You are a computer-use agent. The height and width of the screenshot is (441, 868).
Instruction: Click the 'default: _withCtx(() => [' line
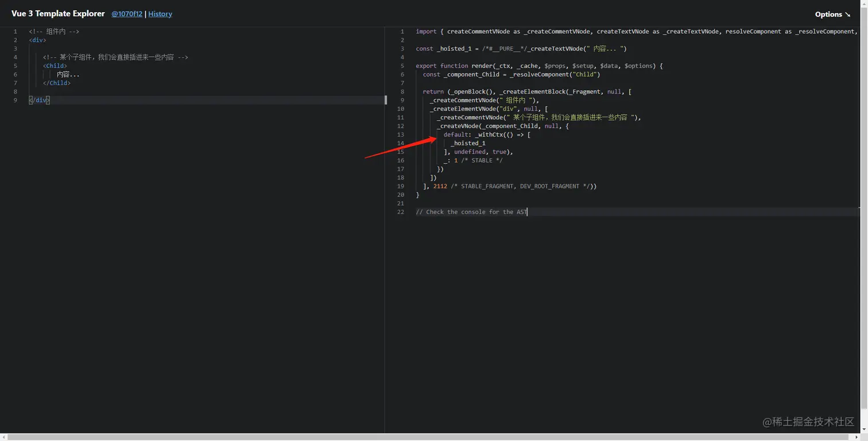tap(487, 135)
